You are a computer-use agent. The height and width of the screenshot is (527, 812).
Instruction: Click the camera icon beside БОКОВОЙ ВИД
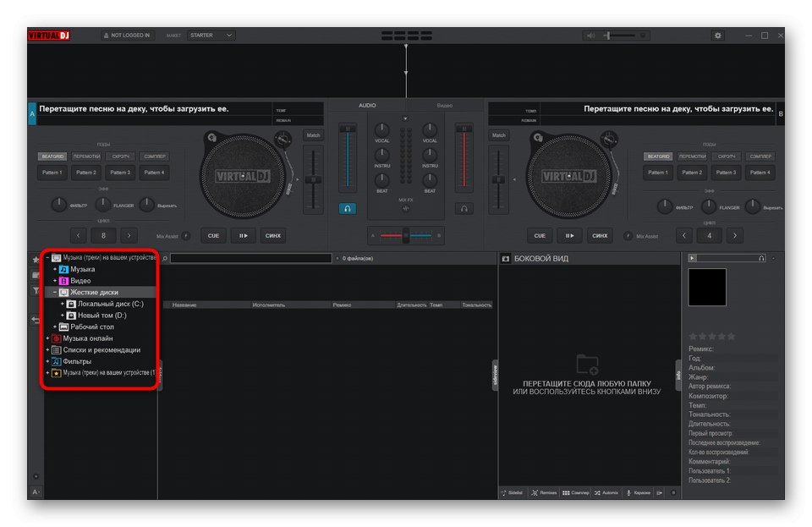(x=506, y=258)
